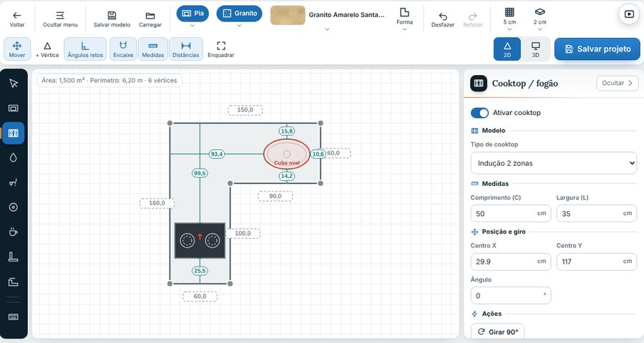Click the Área and Perímetro info badge
The height and width of the screenshot is (343, 644).
(x=109, y=81)
